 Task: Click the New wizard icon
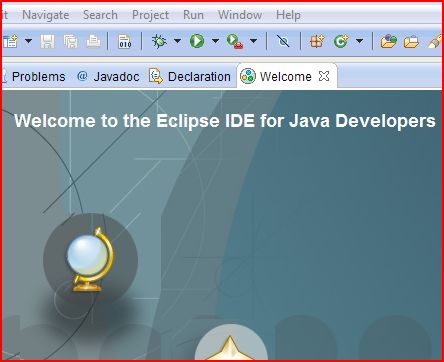tap(11, 41)
